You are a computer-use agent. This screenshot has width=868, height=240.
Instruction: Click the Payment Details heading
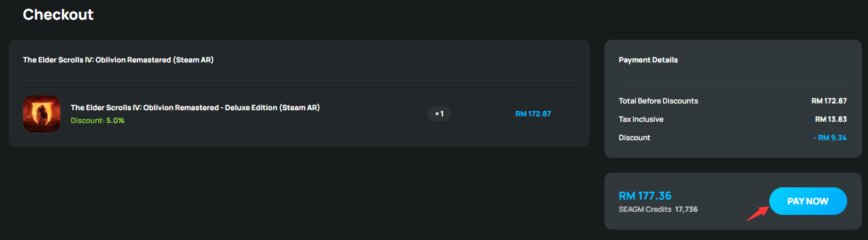(x=649, y=60)
